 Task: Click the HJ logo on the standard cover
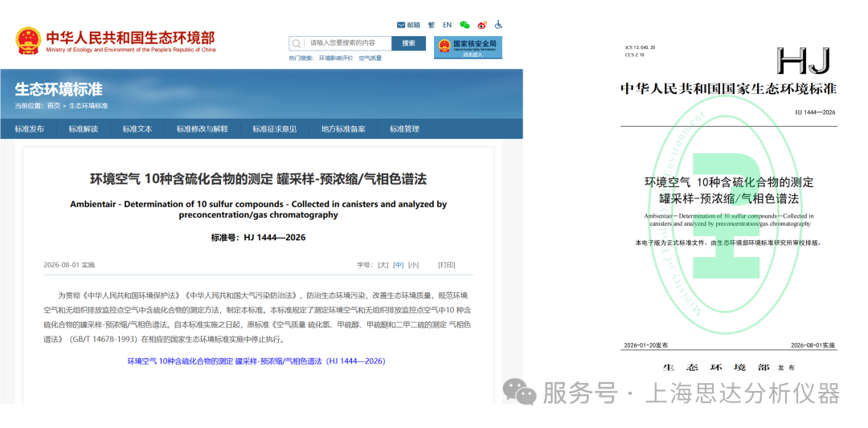[x=805, y=61]
